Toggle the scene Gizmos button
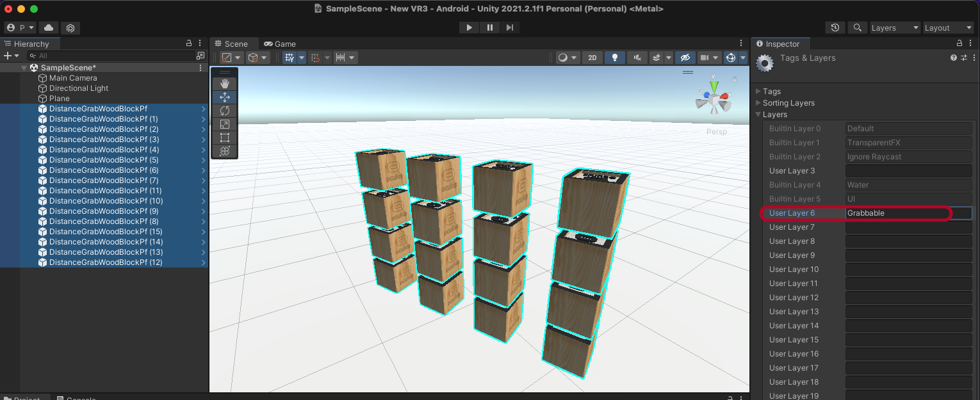This screenshot has height=400, width=980. pyautogui.click(x=731, y=58)
